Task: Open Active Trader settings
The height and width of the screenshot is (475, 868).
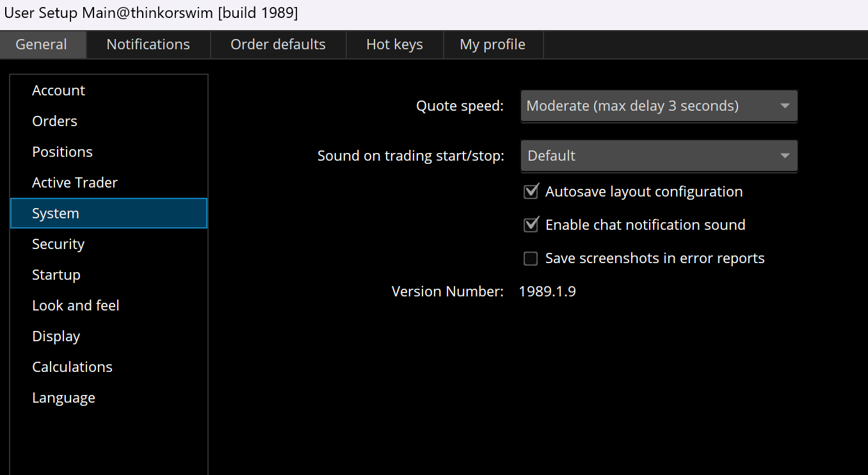Action: click(x=75, y=183)
